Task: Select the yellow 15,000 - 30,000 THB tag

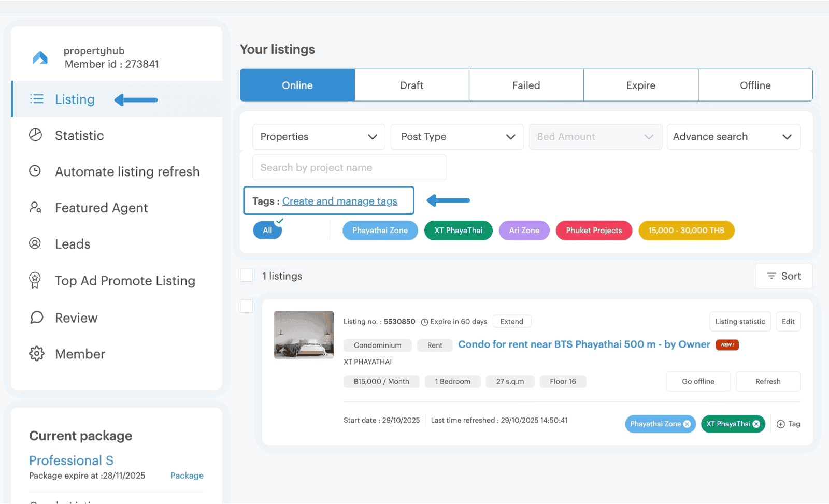Action: [686, 230]
